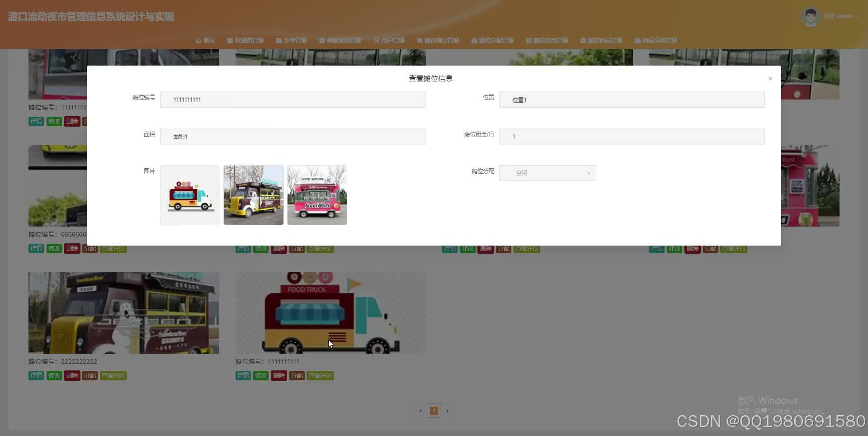Open 摊位商品管理 using its gear icon

click(583, 40)
